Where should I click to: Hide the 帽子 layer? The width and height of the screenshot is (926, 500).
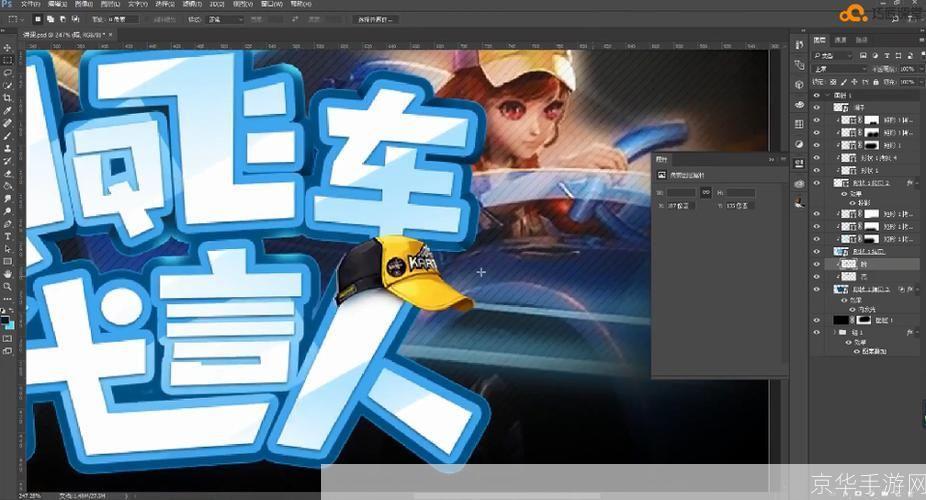(817, 107)
